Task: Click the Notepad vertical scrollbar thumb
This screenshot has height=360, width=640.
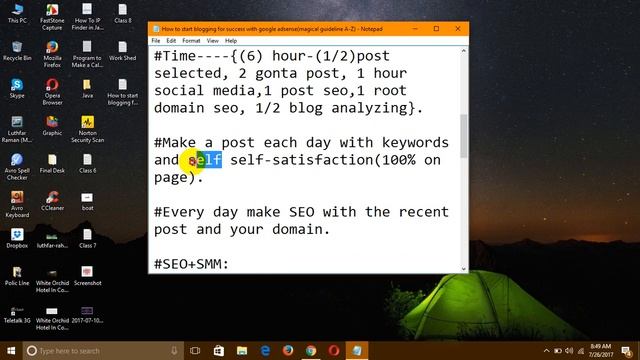Action: tap(464, 136)
